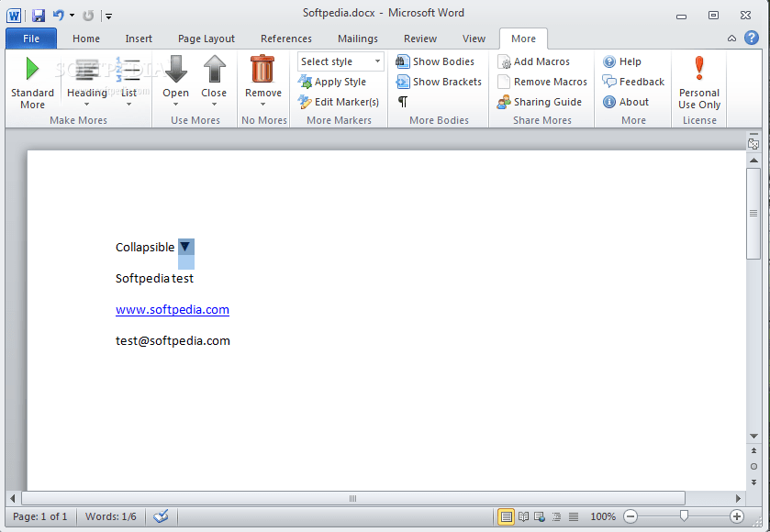Go to next page double arrow
This screenshot has height=532, width=770.
click(x=753, y=482)
